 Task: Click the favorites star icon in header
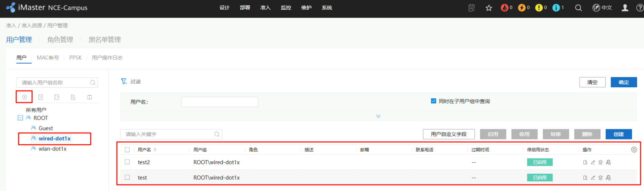[x=489, y=8]
